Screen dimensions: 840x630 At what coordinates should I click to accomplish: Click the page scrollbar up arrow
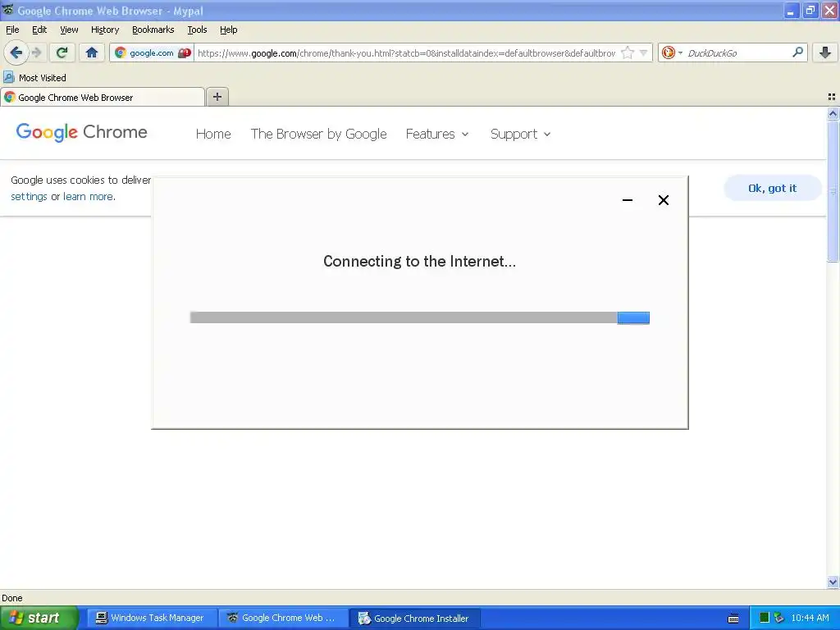833,113
